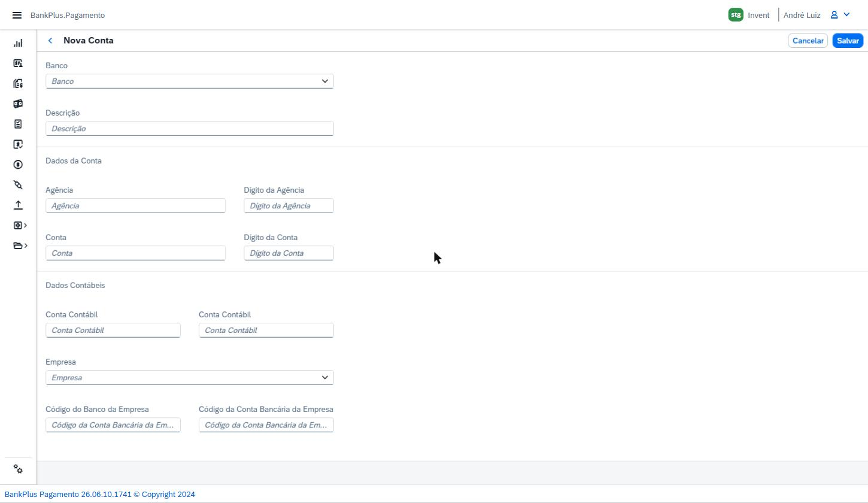868x503 pixels.
Task: Open the connection plug sidebar icon
Action: point(18,185)
